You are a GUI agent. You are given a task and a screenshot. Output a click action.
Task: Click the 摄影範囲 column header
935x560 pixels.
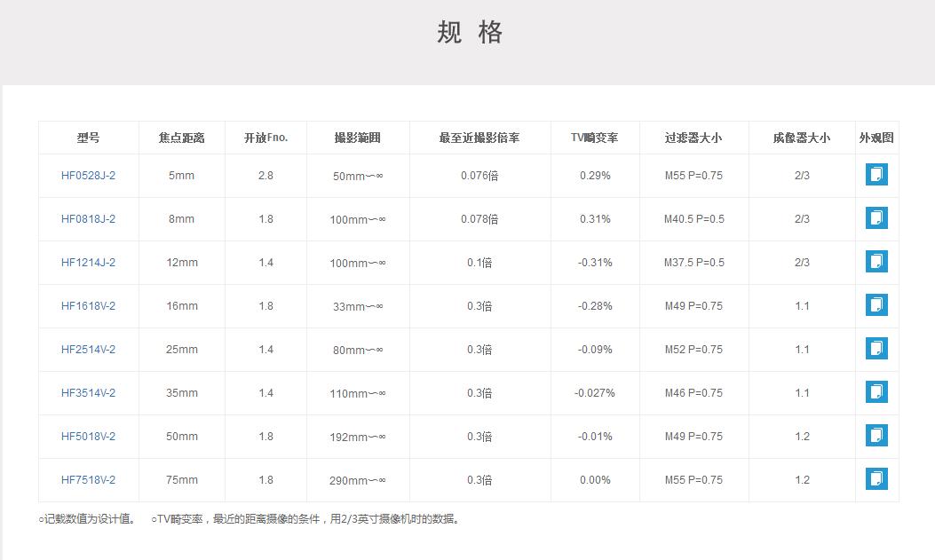click(x=358, y=138)
